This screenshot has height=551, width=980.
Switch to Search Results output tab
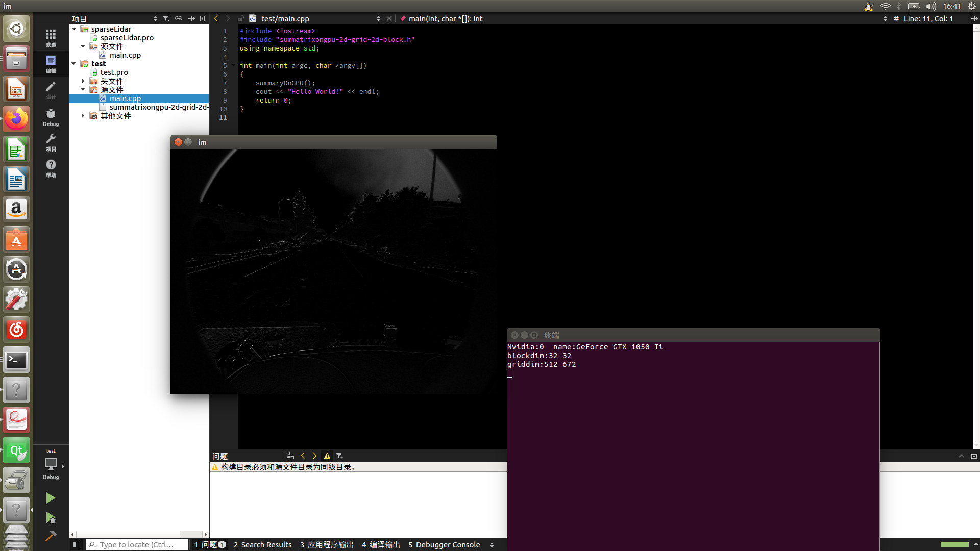(x=262, y=545)
